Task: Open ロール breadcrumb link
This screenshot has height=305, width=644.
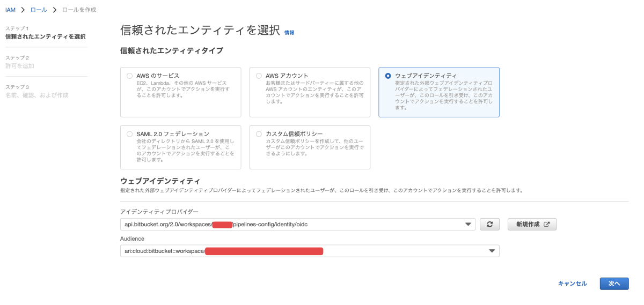Action: 39,10
